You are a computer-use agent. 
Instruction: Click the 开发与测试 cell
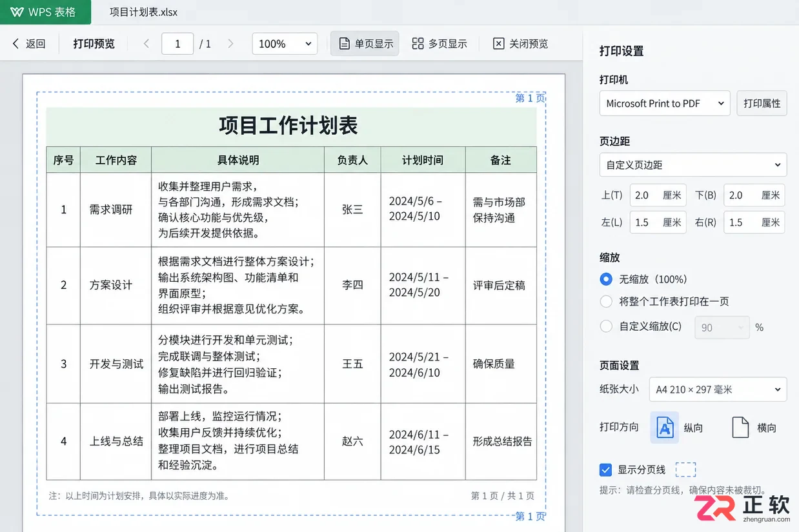coord(116,364)
